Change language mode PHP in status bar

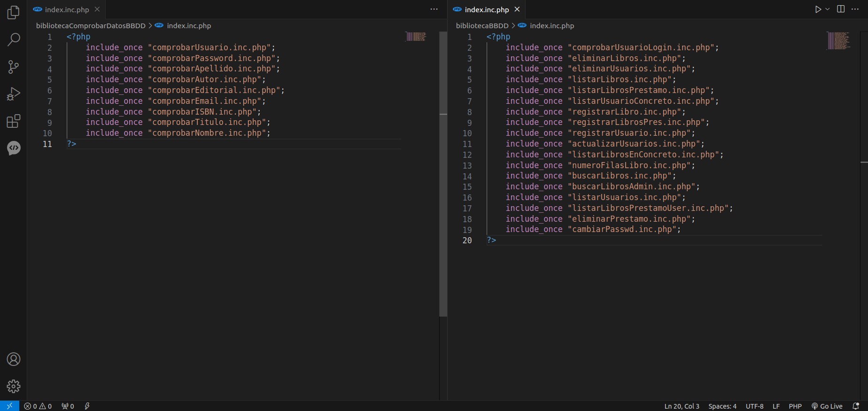[795, 406]
